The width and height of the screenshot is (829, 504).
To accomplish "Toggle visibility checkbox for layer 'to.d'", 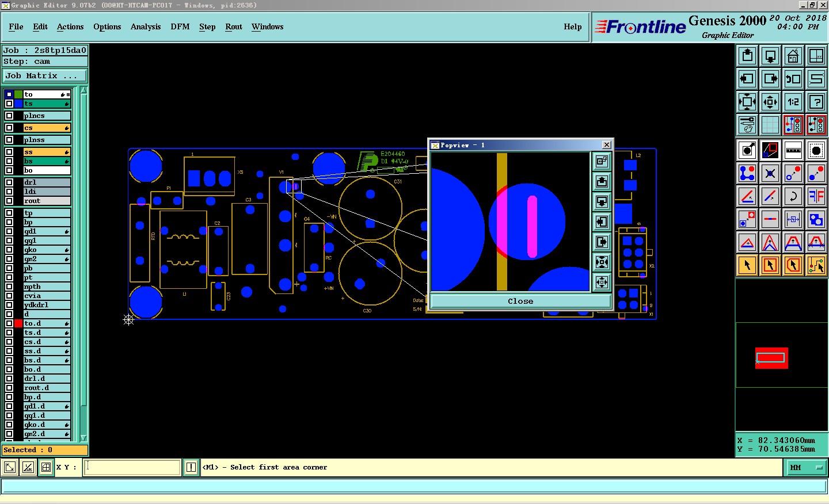I will (x=9, y=323).
